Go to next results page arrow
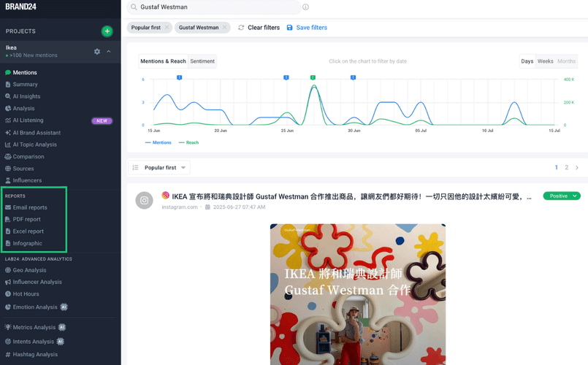Screen dimensions: 588x365 coord(577,167)
